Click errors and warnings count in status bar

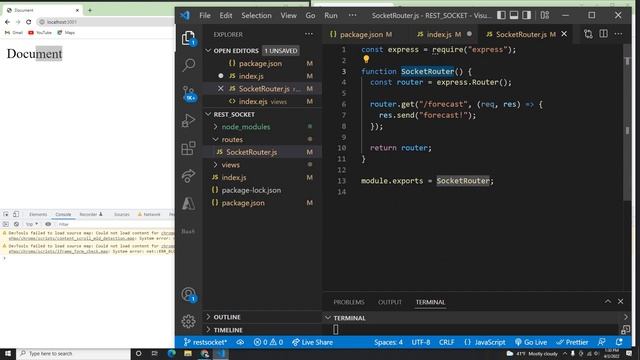tap(268, 342)
